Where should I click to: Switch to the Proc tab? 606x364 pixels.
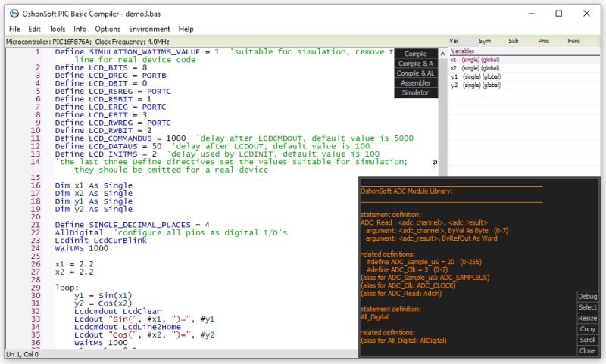click(543, 41)
